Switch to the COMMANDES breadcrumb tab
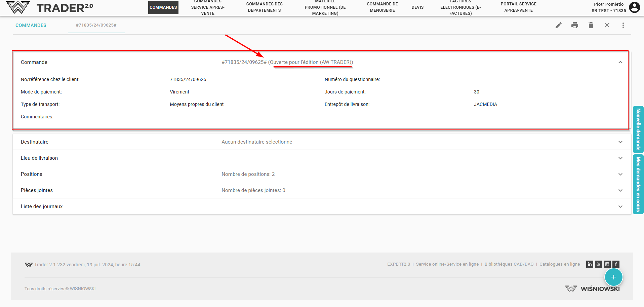 31,25
